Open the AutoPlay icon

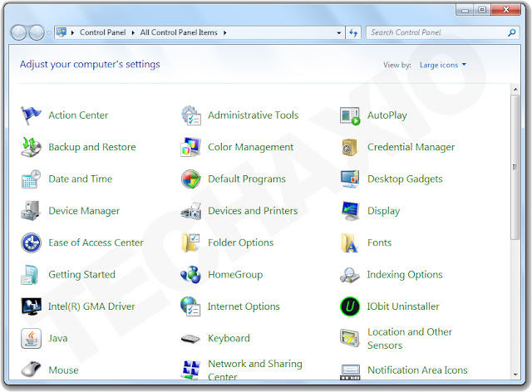(350, 115)
